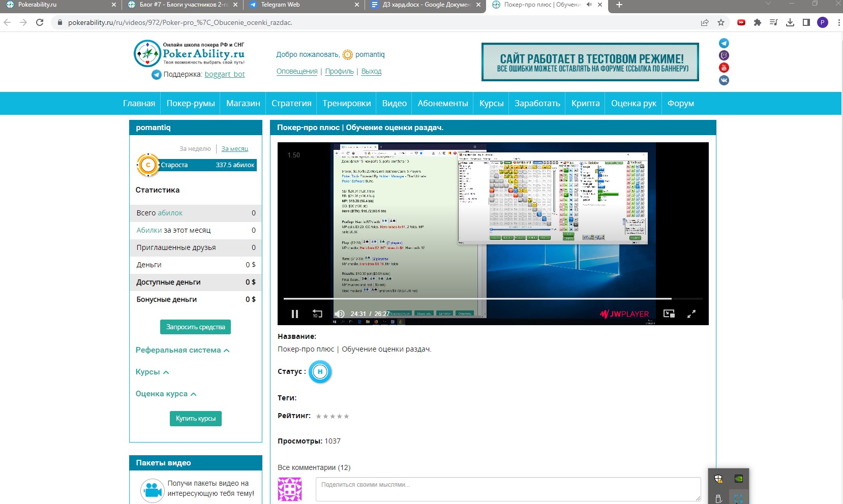Switch to Блог #7 tab
This screenshot has width=843, height=504.
183,5
